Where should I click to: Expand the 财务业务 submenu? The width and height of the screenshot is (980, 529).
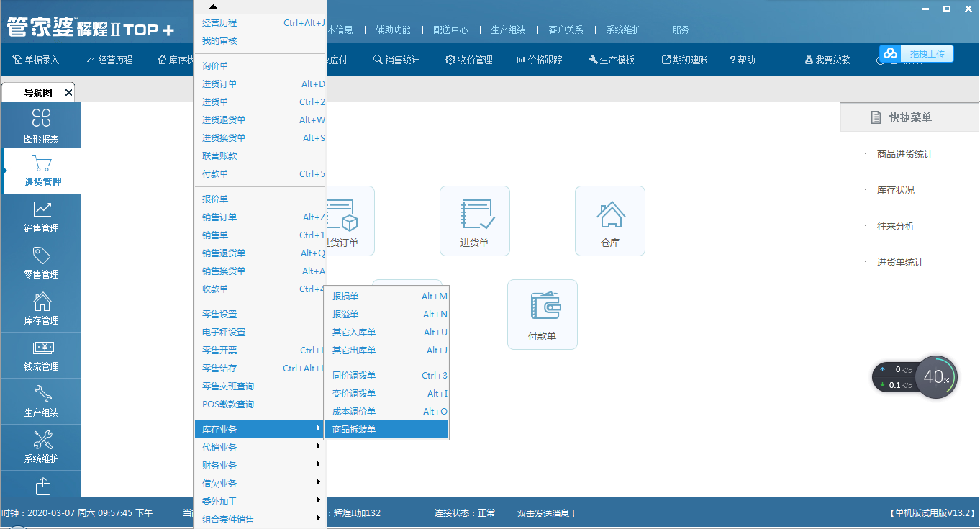pyautogui.click(x=260, y=466)
